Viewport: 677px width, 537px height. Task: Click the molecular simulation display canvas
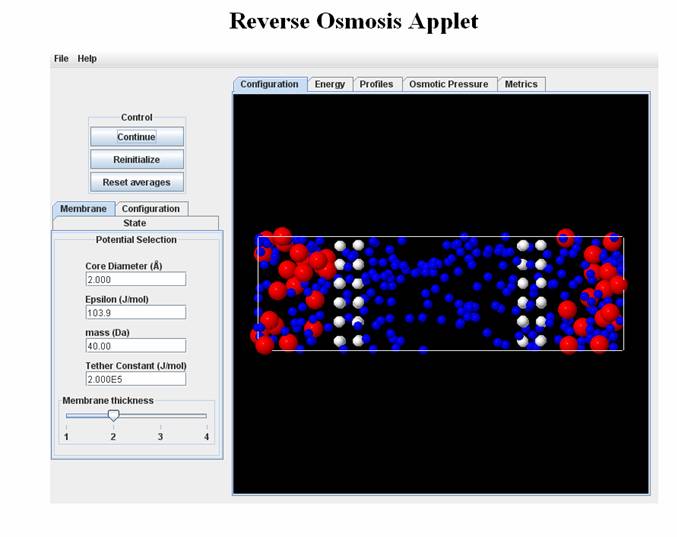pyautogui.click(x=441, y=294)
